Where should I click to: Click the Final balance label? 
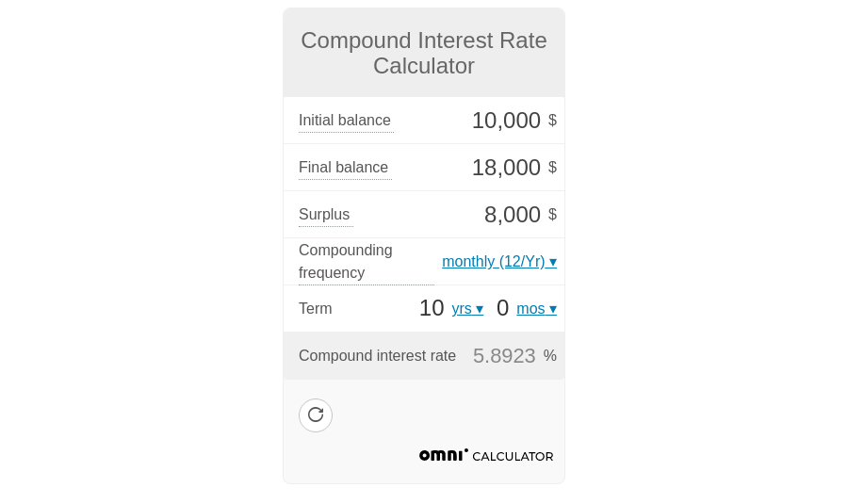[344, 168]
